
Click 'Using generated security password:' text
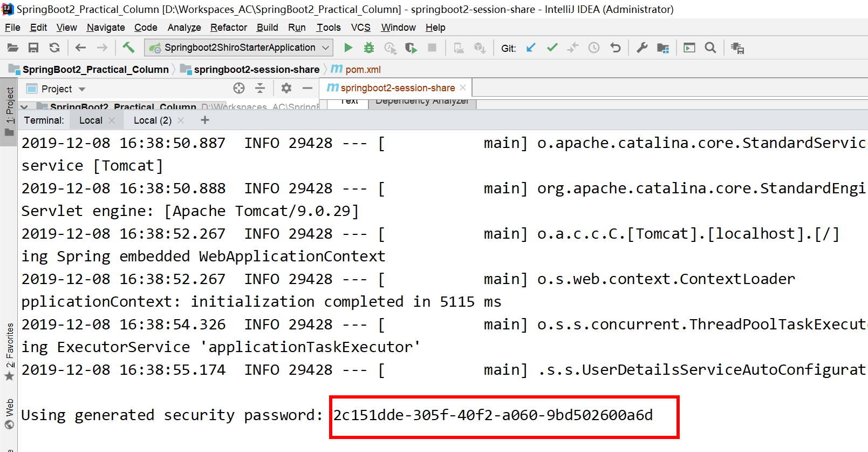coord(172,415)
